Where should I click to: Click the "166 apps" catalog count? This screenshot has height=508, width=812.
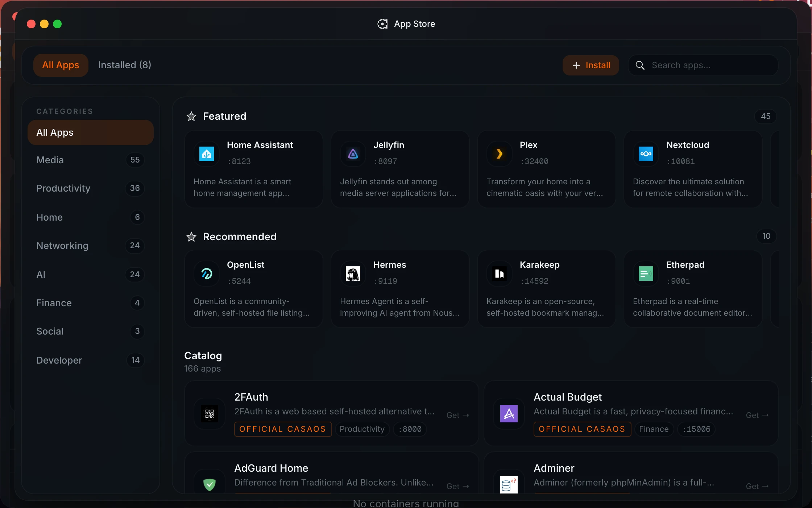tap(203, 369)
